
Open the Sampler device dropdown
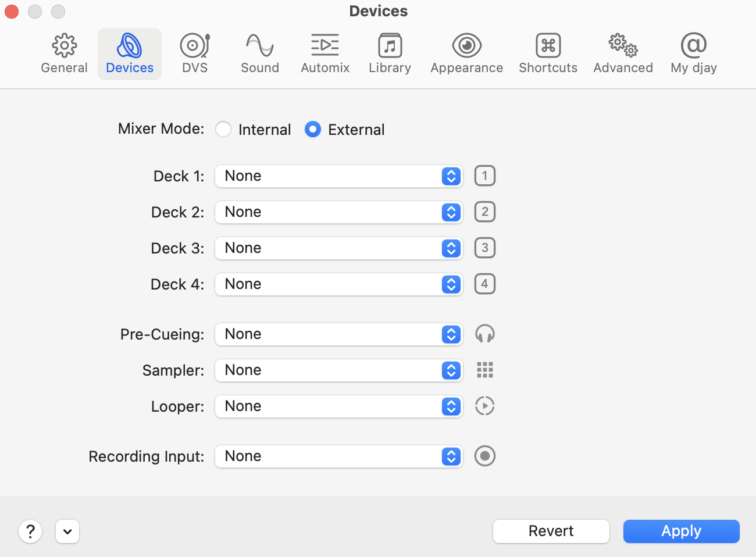click(339, 370)
